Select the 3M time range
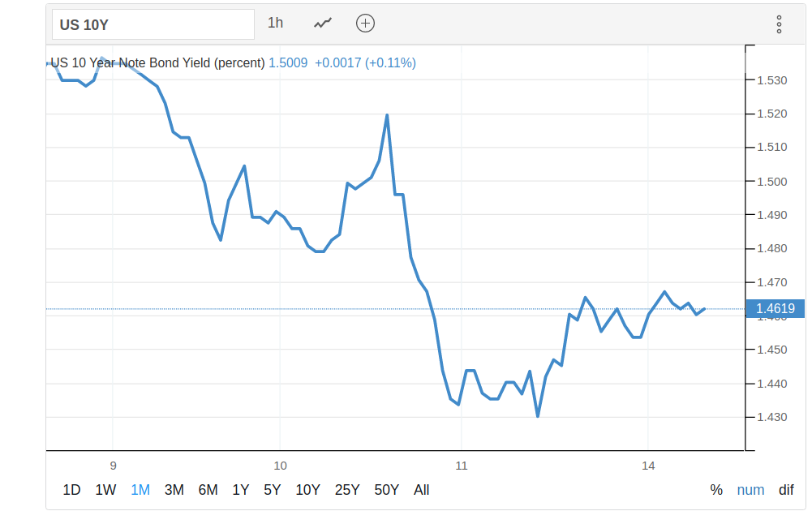This screenshot has height=524, width=812. (x=174, y=490)
